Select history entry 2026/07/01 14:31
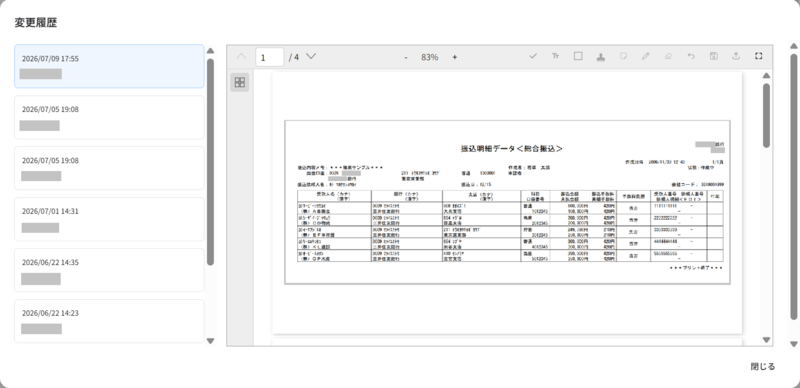Viewport: 800px width, 388px height. point(109,219)
